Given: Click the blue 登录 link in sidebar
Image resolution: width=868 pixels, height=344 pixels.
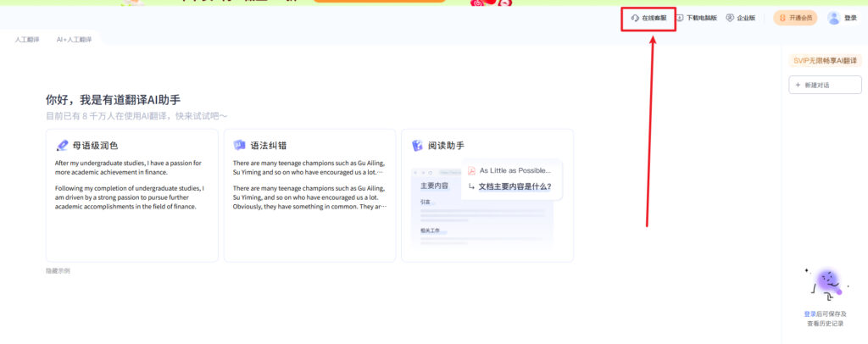Looking at the screenshot, I should (810, 313).
